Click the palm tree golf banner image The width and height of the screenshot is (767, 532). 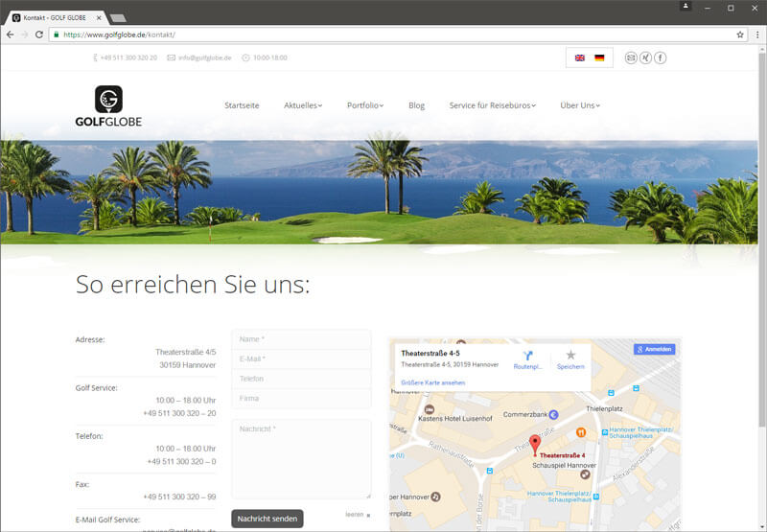click(x=379, y=192)
